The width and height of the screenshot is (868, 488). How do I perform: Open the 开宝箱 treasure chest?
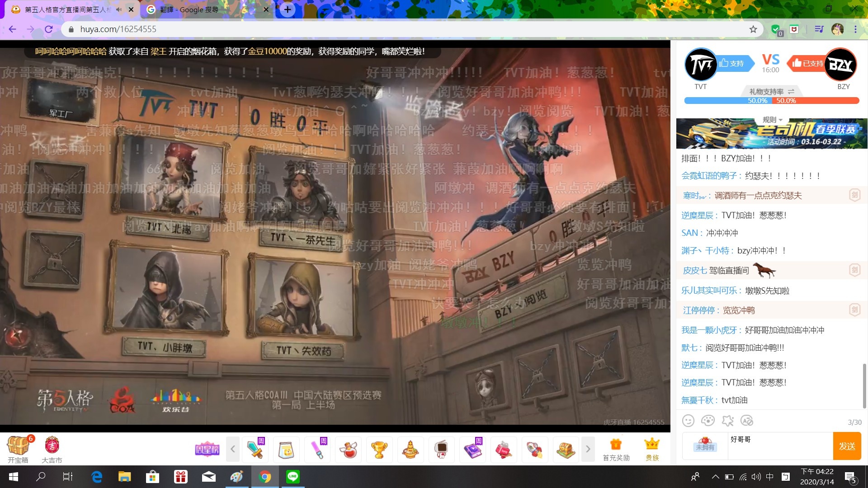pyautogui.click(x=18, y=450)
